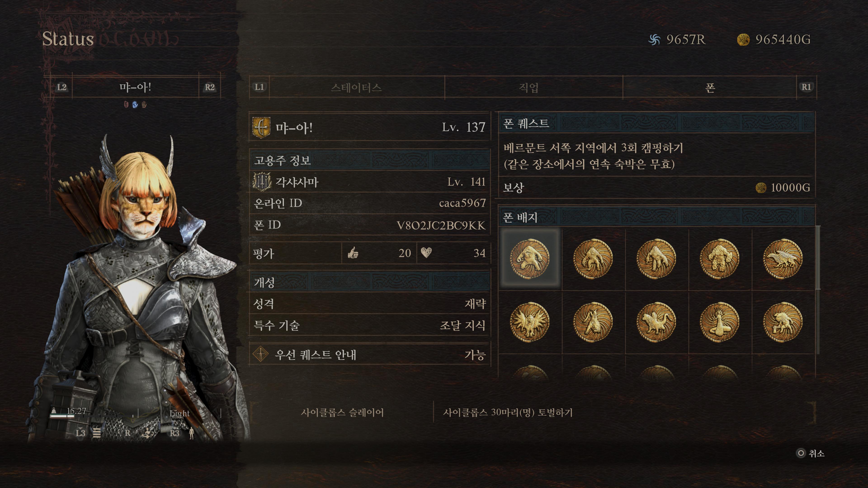Screen dimensions: 868x488
Task: Click the L3 list icon
Action: 97,433
